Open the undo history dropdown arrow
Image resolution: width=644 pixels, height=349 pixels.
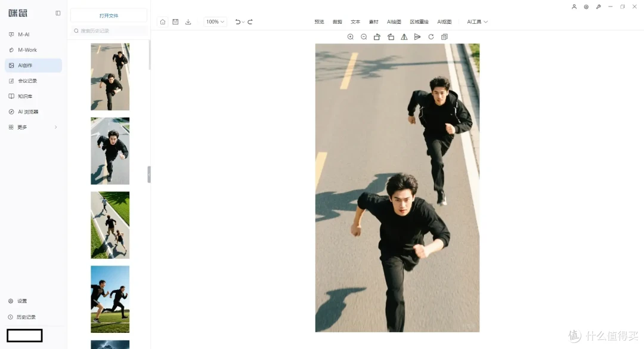click(x=243, y=22)
